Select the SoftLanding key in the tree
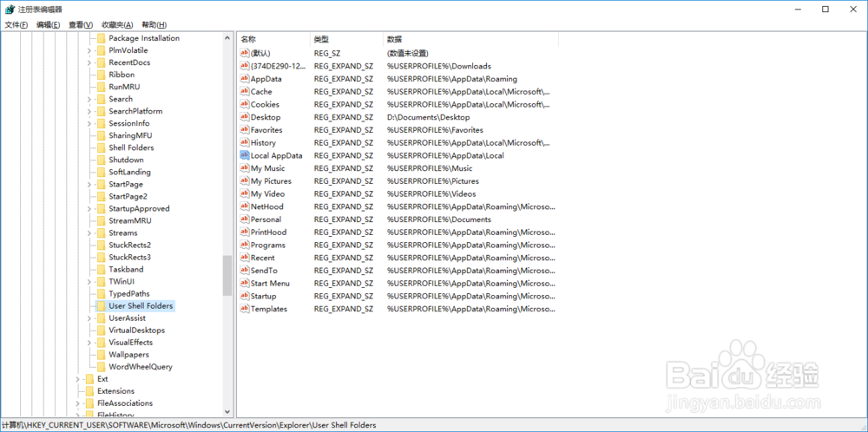Image resolution: width=868 pixels, height=432 pixels. [x=129, y=172]
